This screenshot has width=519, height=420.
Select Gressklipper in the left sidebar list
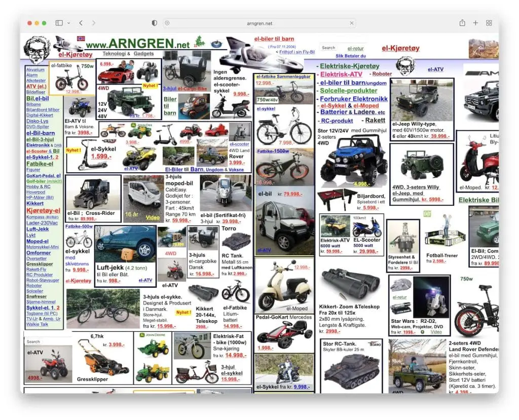click(40, 264)
